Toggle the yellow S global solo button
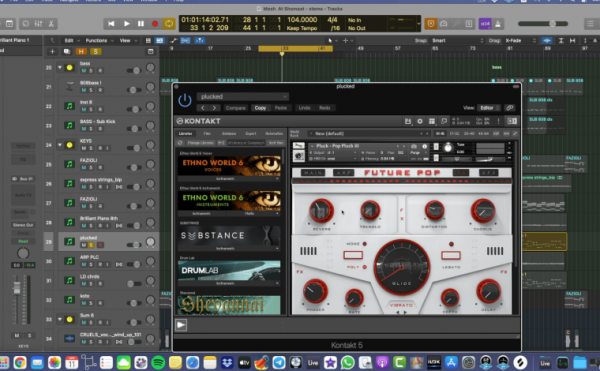Viewport: 600px width, 371px height. click(95, 51)
